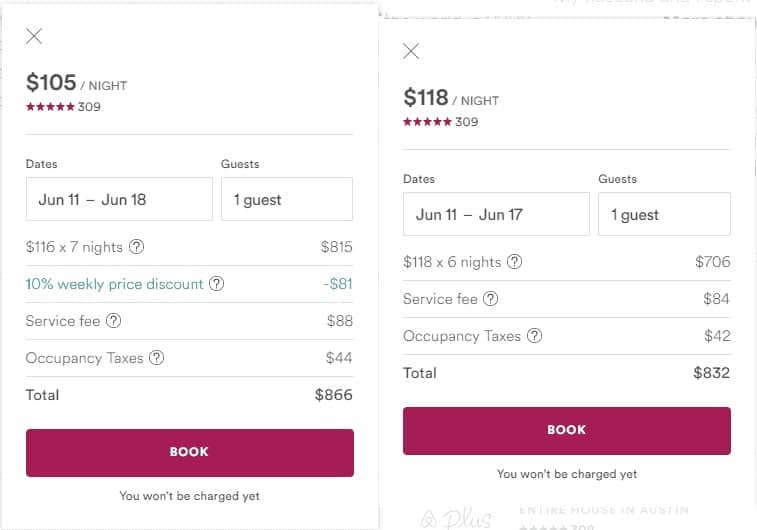Click star rating 309 in right panel
This screenshot has height=530, width=757.
pyautogui.click(x=441, y=122)
